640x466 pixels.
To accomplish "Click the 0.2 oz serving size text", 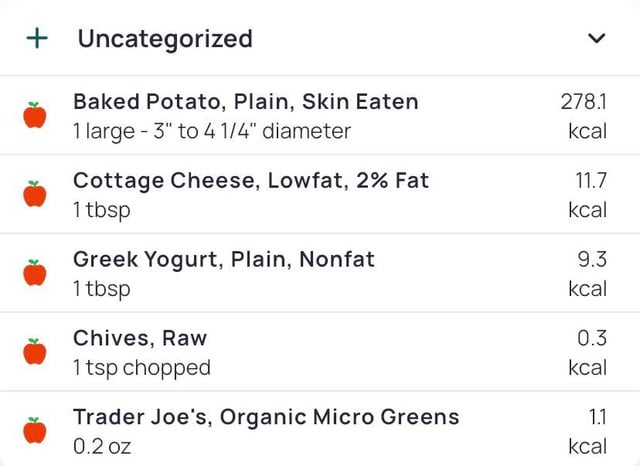I will (102, 446).
